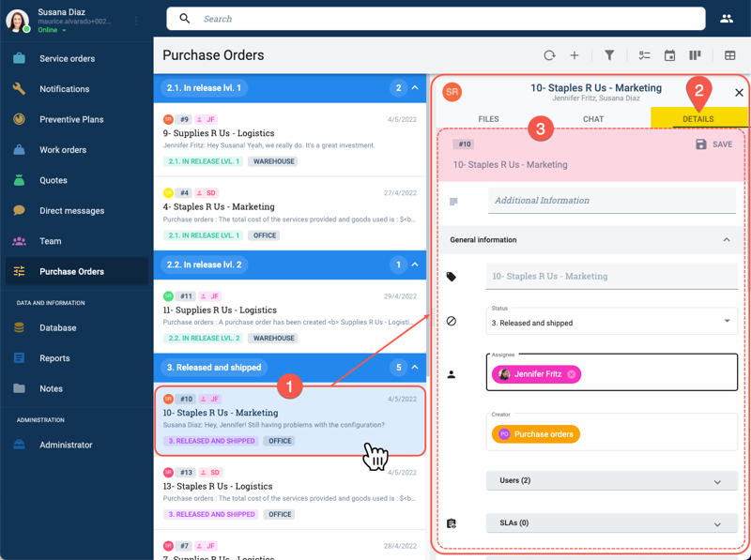Collapse the 2.2. In release lvl. 2 group
The height and width of the screenshot is (560, 751).
(415, 265)
